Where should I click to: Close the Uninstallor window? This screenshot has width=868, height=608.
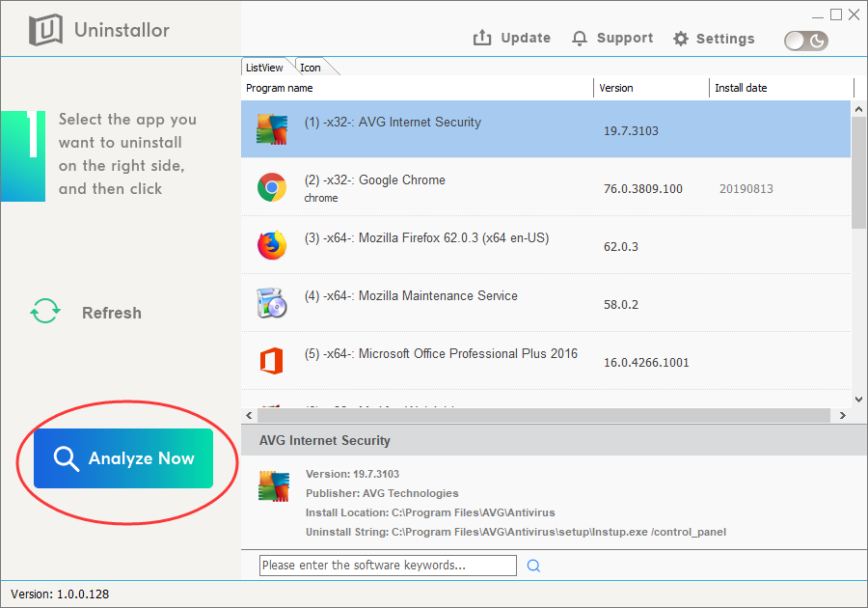point(854,14)
